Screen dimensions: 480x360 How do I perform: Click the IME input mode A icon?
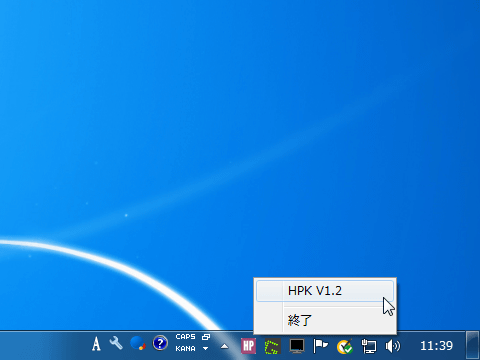(96, 344)
